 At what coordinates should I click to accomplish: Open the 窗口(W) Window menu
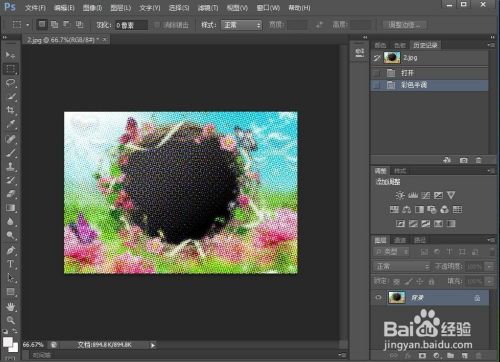click(x=268, y=8)
